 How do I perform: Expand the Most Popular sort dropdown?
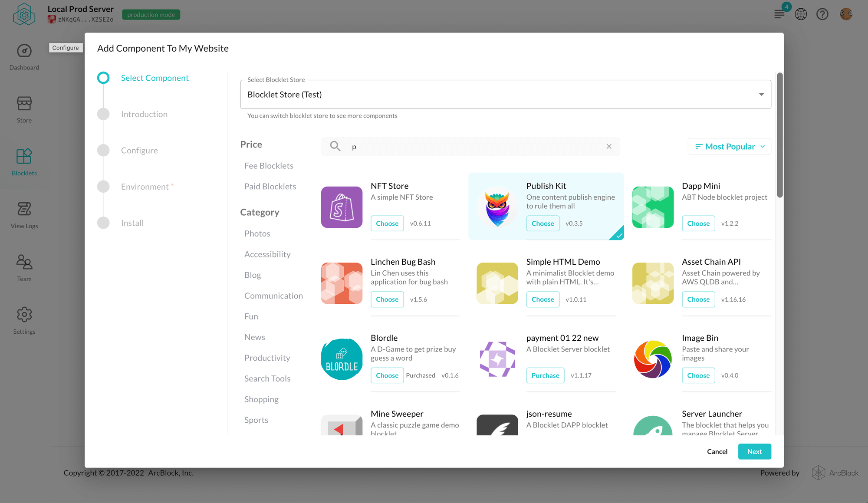730,146
